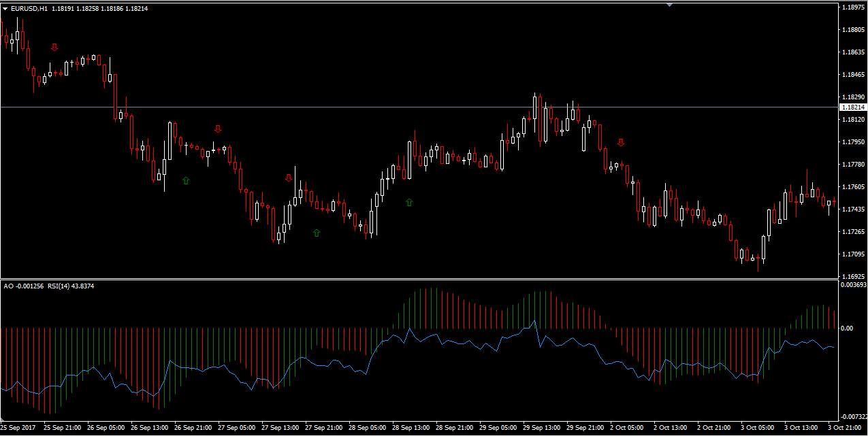Click the 2 Oct 21:00 time label
This screenshot has height=436, width=868.
[x=713, y=428]
